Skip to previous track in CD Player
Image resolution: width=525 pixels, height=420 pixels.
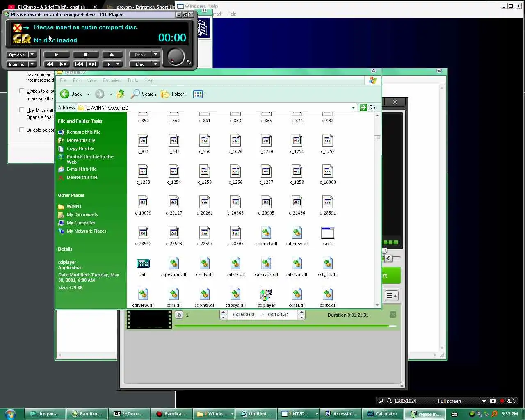[x=79, y=64]
